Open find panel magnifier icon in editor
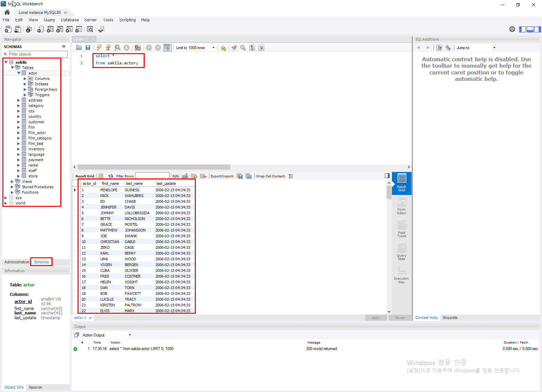The image size is (542, 392). 243,48
